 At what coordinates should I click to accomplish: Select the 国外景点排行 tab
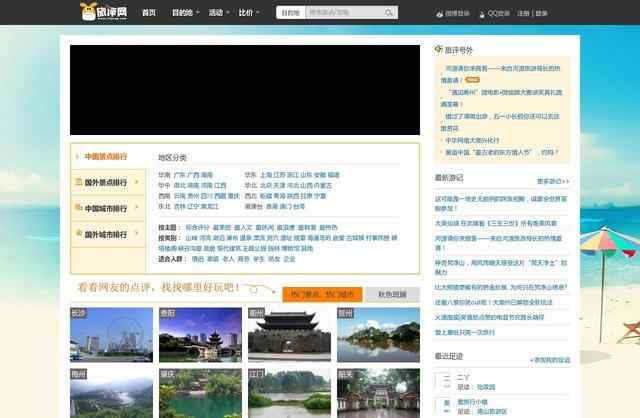pos(108,182)
